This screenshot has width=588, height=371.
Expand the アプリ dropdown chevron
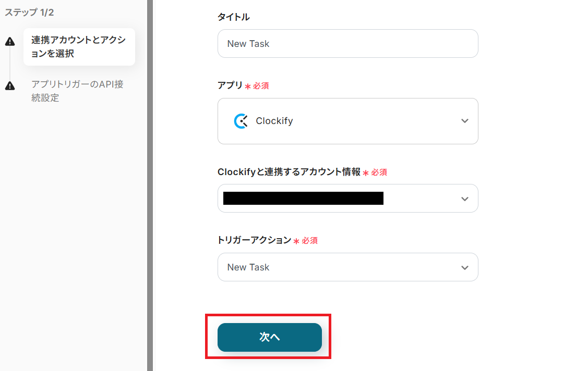point(465,121)
